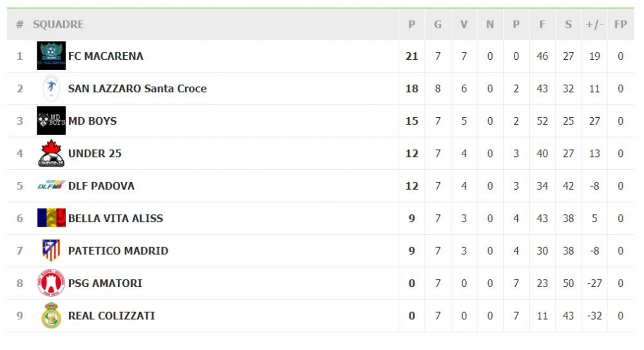Select the Real Colizzati crest icon
644x350 pixels.
[x=52, y=315]
